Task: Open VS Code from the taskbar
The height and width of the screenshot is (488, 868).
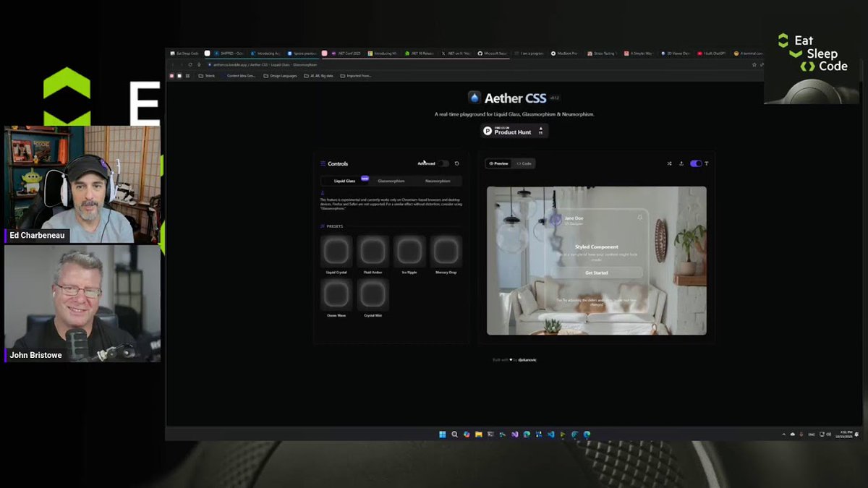Action: (550, 435)
